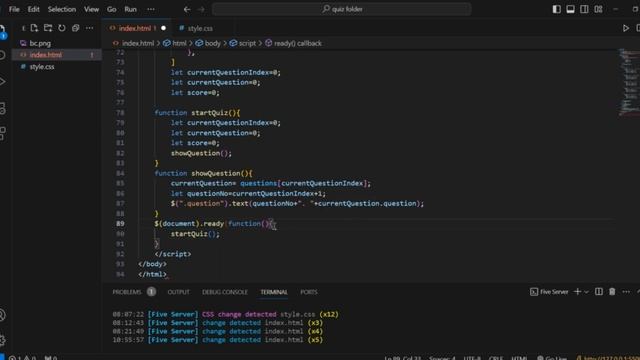Click ready() callback in the breadcrumb
640x360 pixels.
(x=298, y=43)
